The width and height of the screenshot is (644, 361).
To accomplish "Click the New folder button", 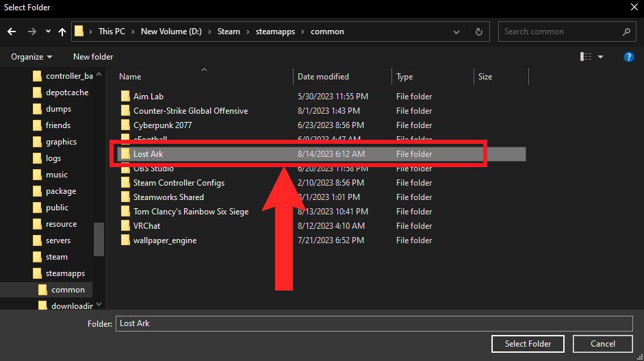I will [x=93, y=57].
